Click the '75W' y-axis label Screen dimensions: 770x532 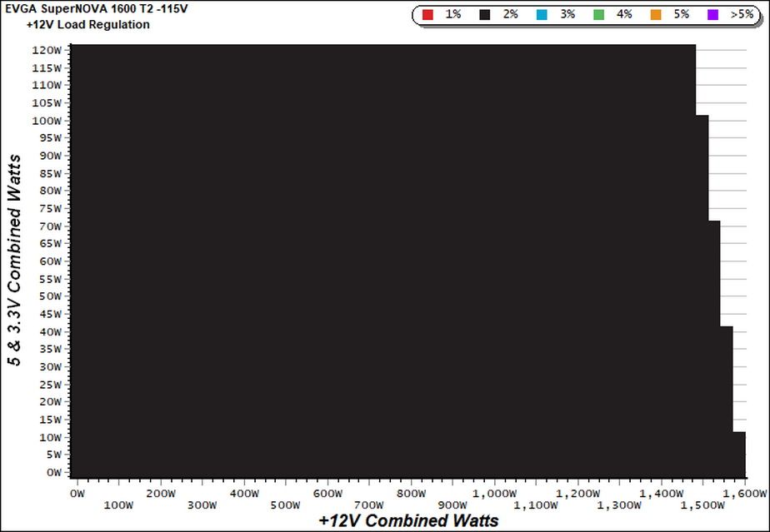point(51,209)
